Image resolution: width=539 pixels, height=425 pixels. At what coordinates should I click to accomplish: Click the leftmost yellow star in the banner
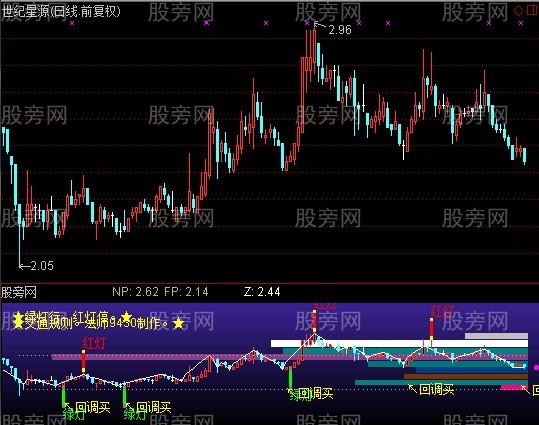18,321
